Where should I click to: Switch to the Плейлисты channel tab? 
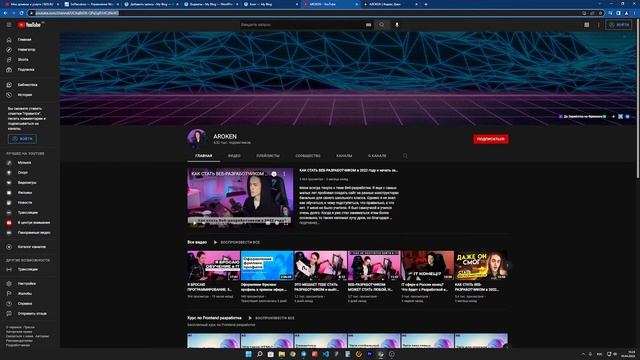268,156
